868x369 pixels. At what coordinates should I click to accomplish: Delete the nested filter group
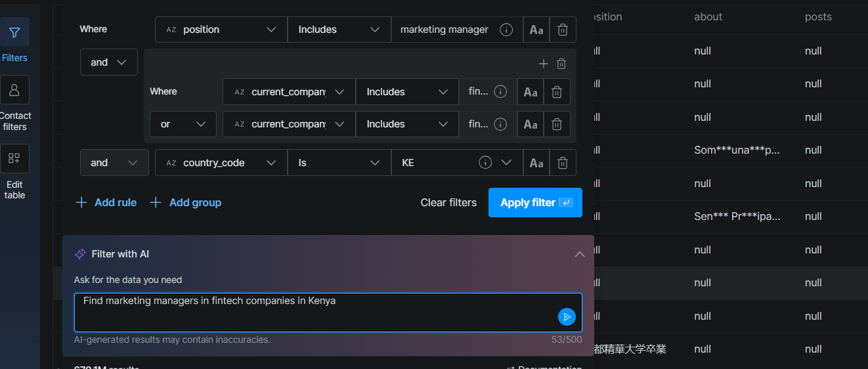pos(561,64)
